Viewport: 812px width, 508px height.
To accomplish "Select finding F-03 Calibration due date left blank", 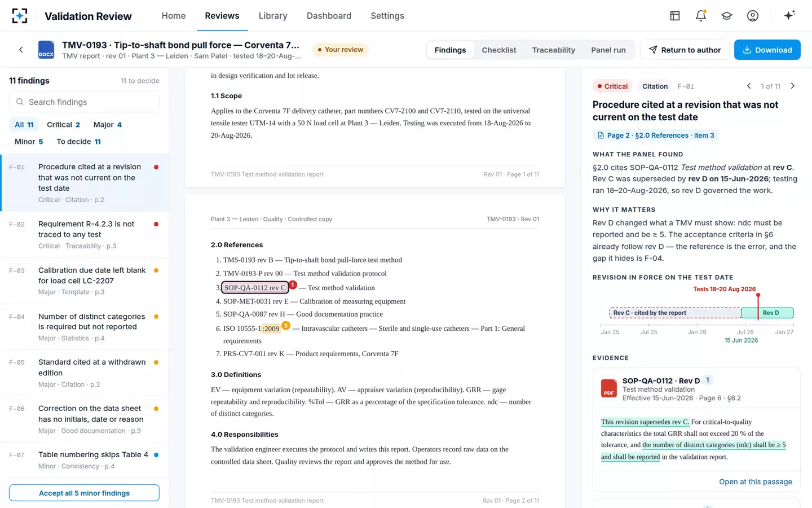I will pos(85,281).
